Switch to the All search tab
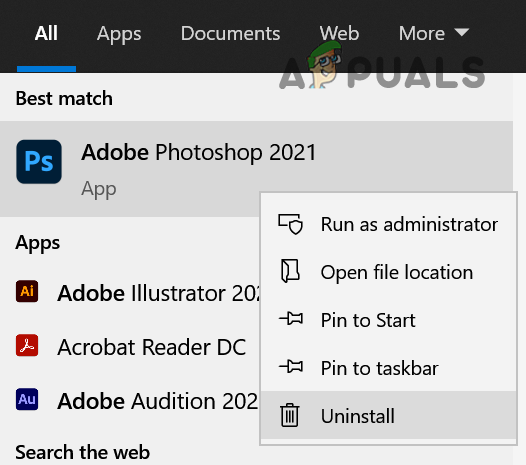 click(x=46, y=34)
